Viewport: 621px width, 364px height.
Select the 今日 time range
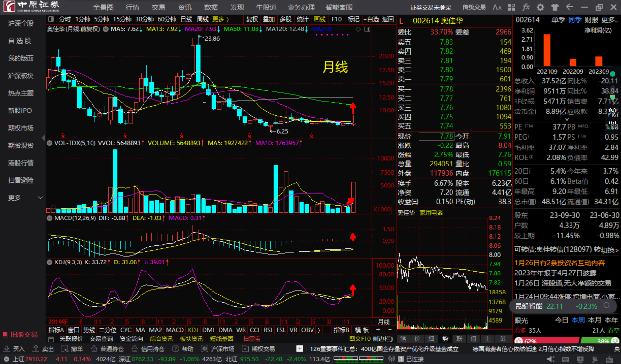(x=561, y=320)
